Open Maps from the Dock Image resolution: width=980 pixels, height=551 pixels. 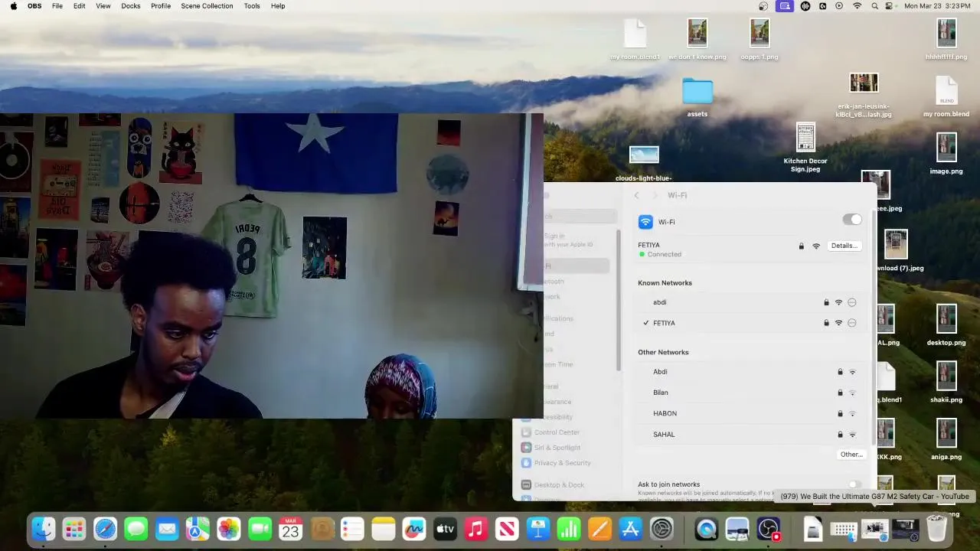point(198,529)
